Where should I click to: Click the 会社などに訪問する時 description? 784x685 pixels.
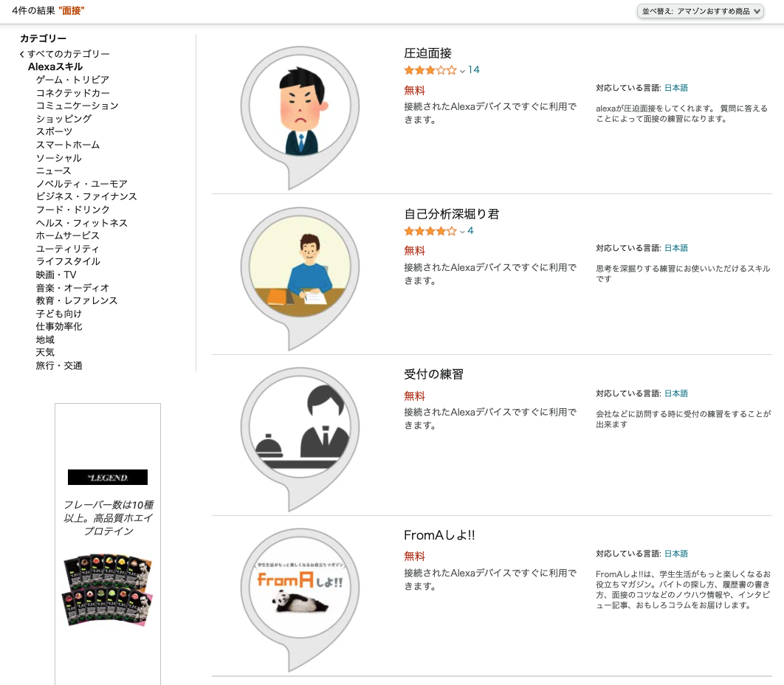coord(684,419)
